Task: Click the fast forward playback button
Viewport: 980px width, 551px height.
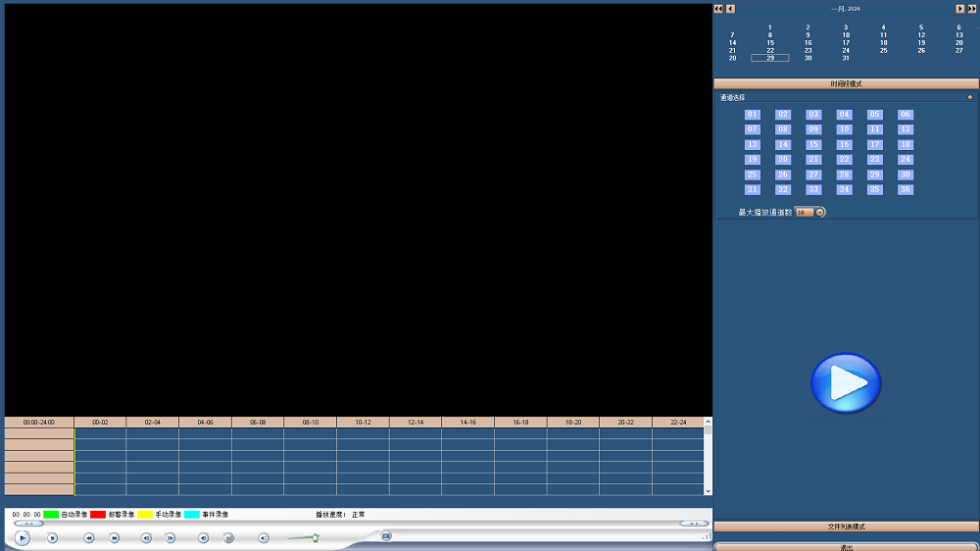Action: pyautogui.click(x=115, y=537)
